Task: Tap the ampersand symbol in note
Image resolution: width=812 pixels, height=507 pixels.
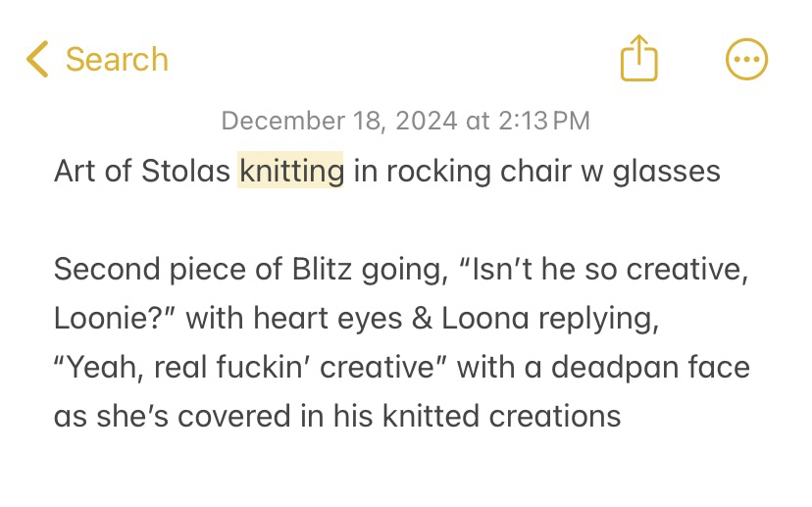Action: click(424, 318)
